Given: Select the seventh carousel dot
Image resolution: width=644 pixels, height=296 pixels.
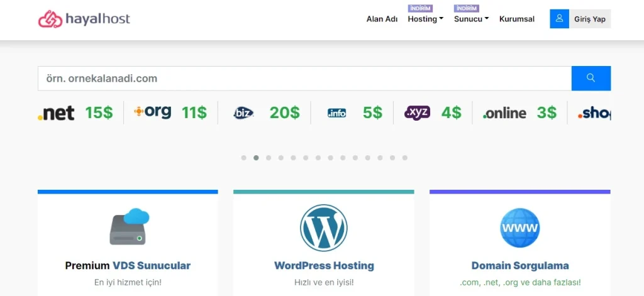Looking at the screenshot, I should 318,158.
